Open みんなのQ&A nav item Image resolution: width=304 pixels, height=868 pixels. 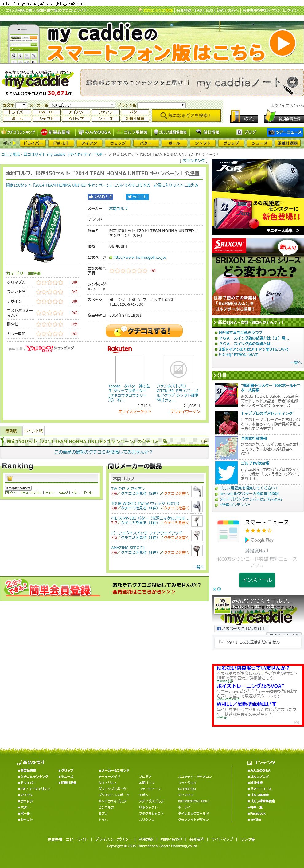coord(94,132)
